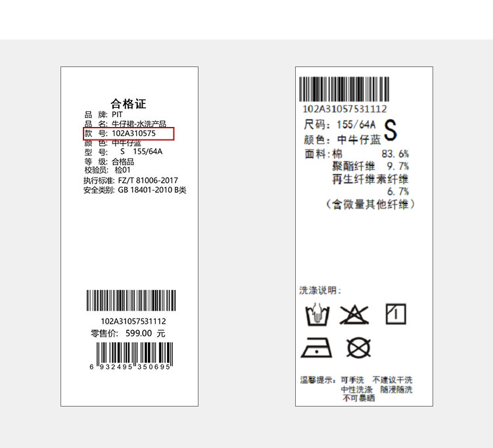Click the cotton 83.6% fabric line

click(357, 154)
